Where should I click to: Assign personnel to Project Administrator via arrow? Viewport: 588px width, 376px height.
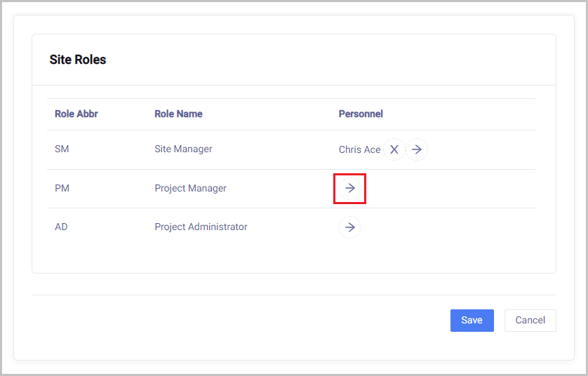click(350, 227)
